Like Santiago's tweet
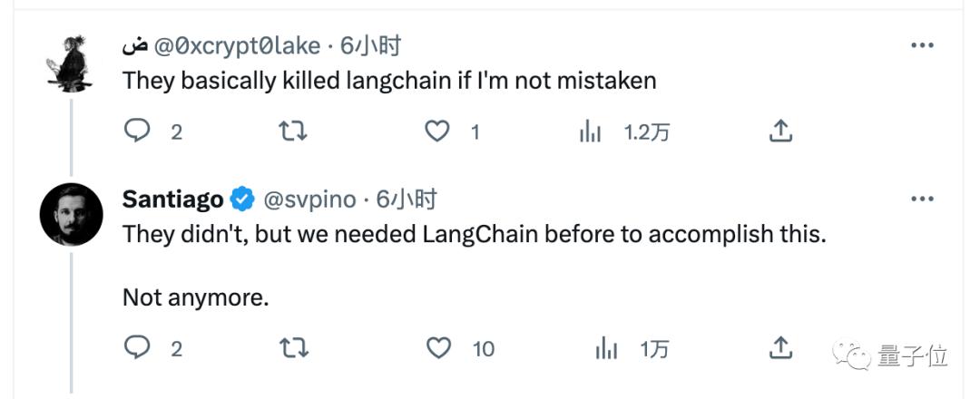Image resolution: width=980 pixels, height=399 pixels. pos(438,347)
